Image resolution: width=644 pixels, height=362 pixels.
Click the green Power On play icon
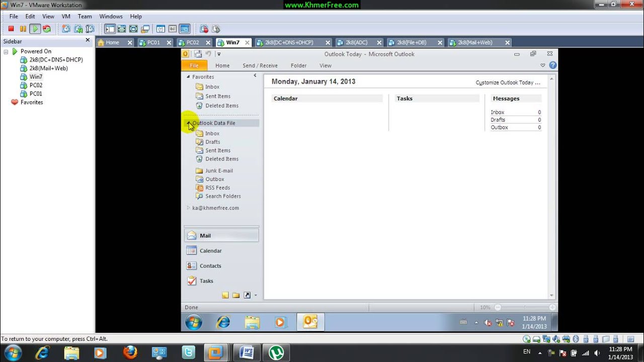coord(35,29)
